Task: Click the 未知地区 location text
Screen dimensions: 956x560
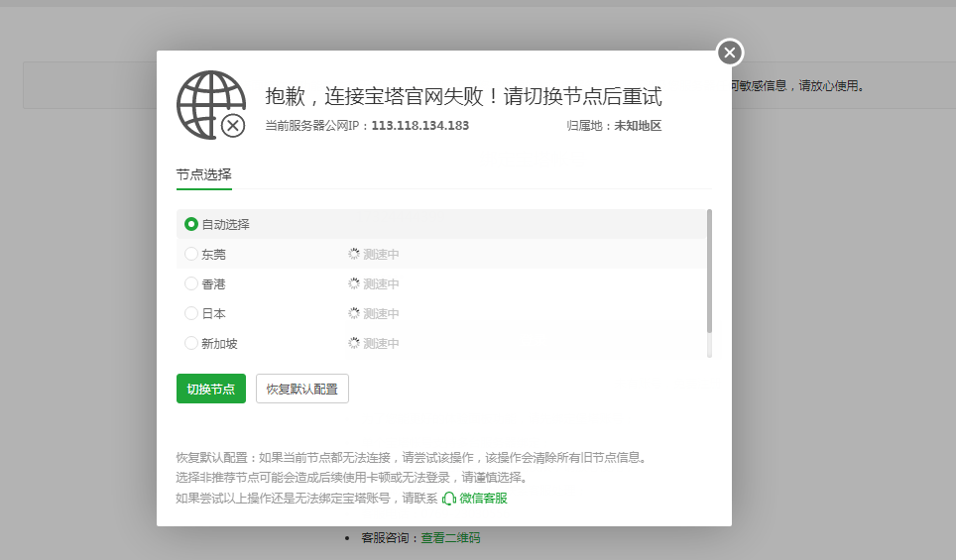Action: click(x=638, y=126)
